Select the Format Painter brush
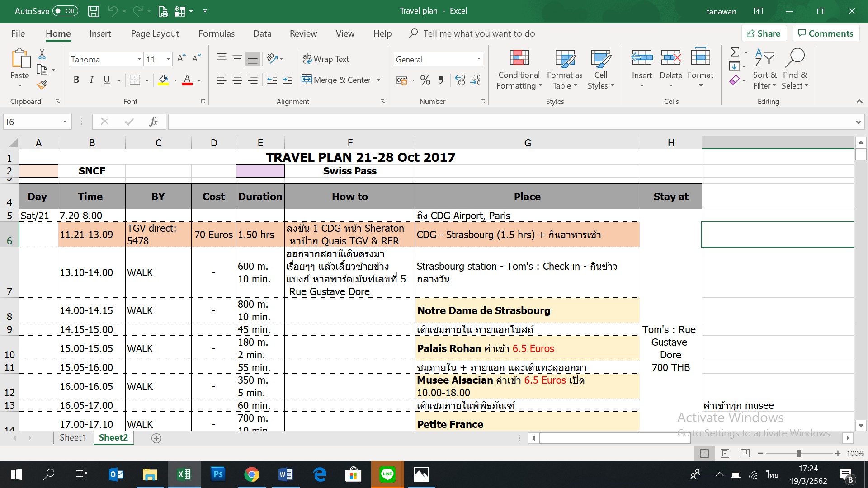Screen dimensions: 868x488 point(42,84)
